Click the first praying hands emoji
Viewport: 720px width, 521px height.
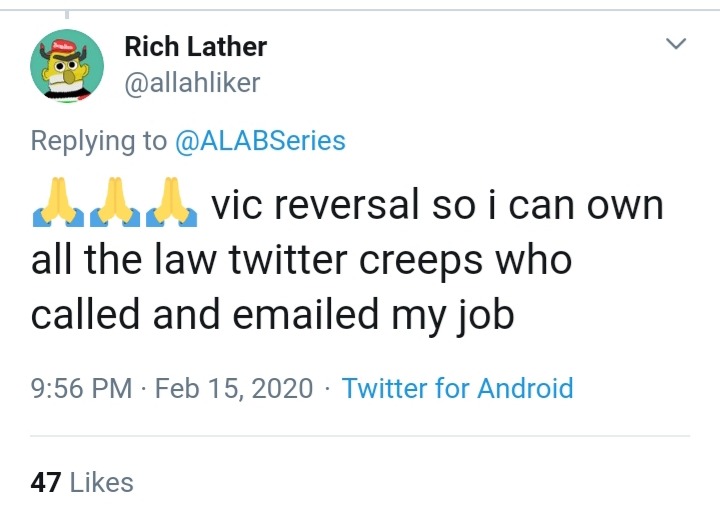pyautogui.click(x=58, y=202)
